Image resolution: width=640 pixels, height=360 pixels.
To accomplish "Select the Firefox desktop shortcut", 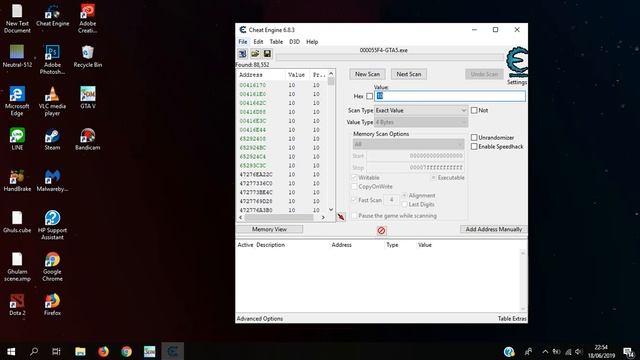I will pyautogui.click(x=52, y=304).
